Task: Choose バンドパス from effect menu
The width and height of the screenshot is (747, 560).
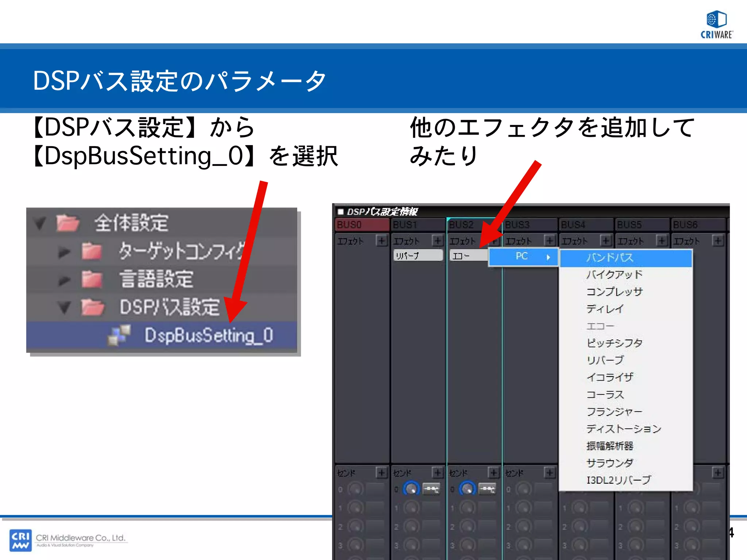Action: point(626,258)
